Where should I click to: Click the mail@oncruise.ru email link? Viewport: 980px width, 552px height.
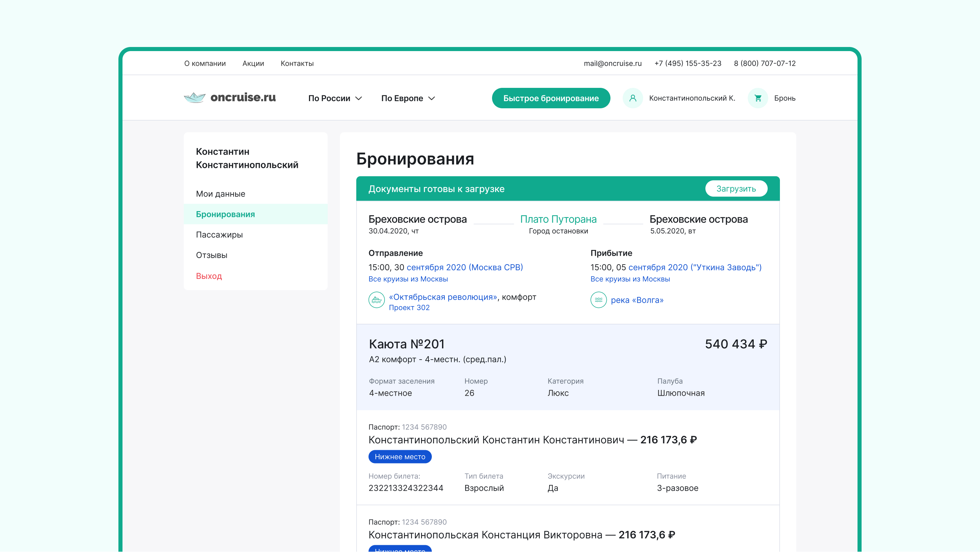pos(612,63)
